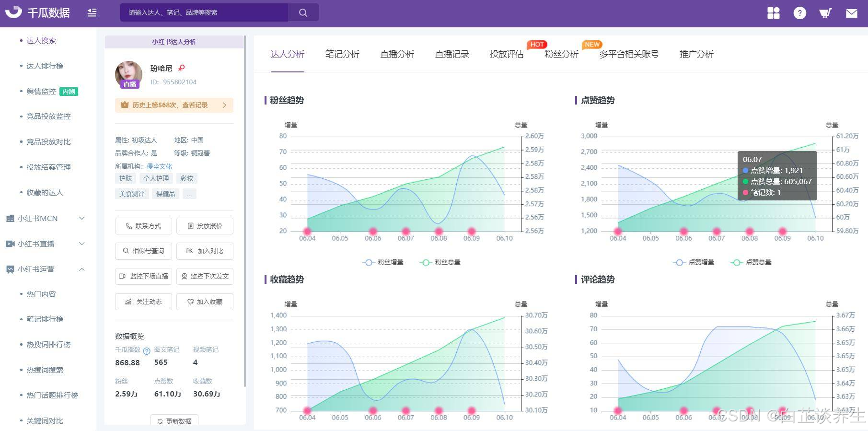The image size is (868, 431).
Task: Toggle the sidebar collapse menu icon
Action: coord(92,13)
